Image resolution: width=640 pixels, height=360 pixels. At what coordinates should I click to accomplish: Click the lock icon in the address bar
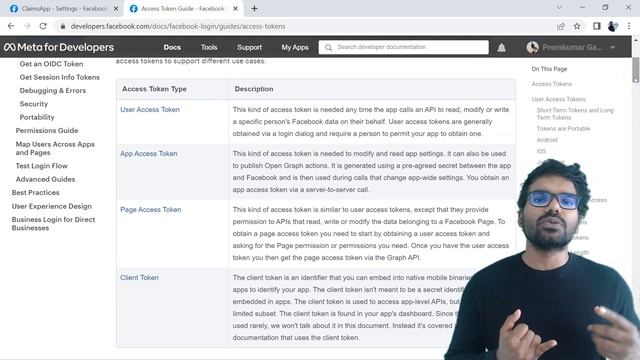click(62, 26)
